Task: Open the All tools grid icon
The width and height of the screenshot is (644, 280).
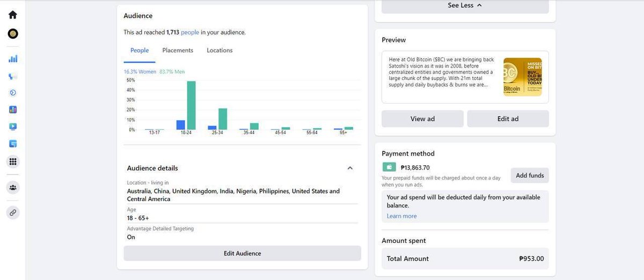Action: tap(13, 161)
